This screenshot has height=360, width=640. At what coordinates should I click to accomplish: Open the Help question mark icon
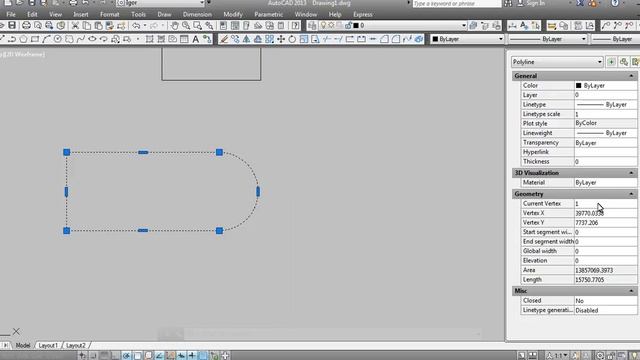pyautogui.click(x=296, y=26)
